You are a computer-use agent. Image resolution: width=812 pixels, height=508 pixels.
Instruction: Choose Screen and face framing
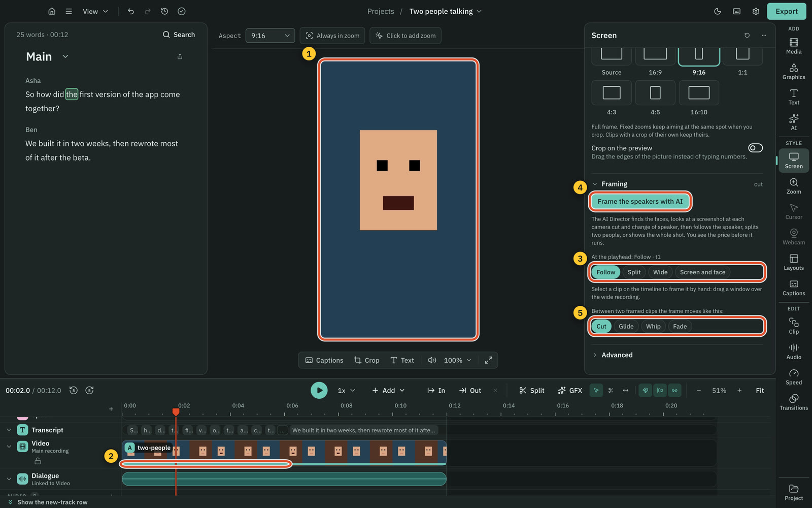[x=702, y=272]
